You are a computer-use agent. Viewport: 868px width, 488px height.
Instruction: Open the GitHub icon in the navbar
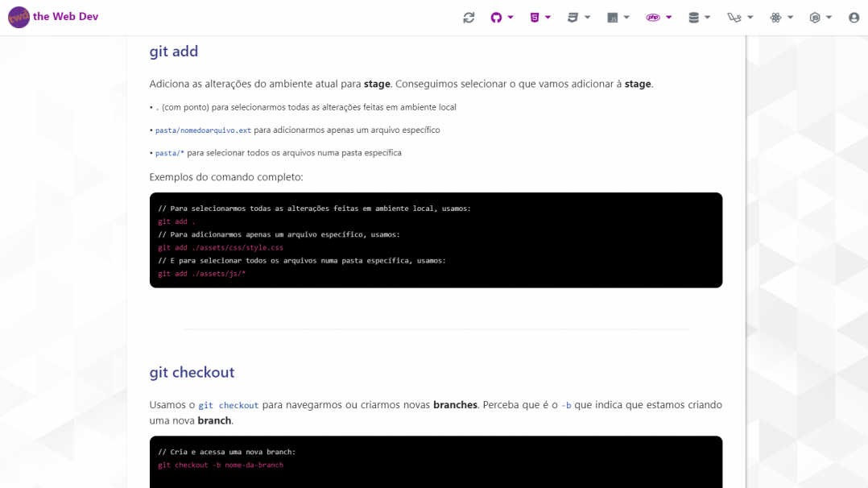pyautogui.click(x=498, y=17)
